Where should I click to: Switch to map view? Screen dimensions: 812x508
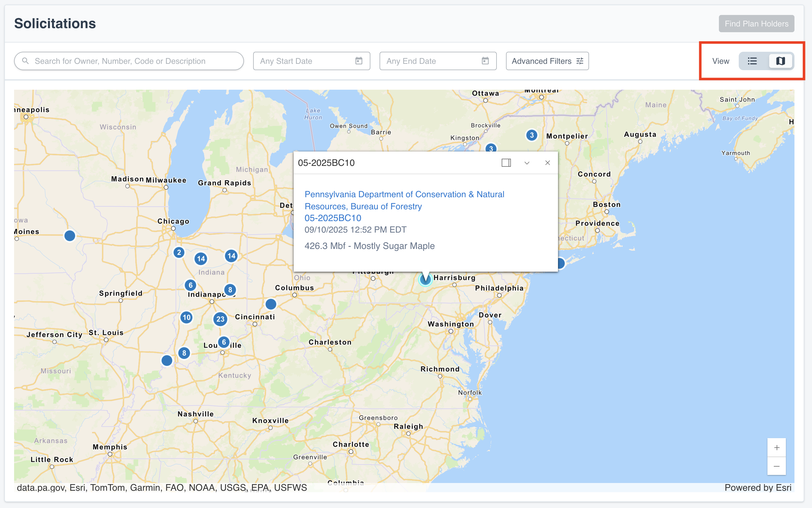tap(780, 61)
